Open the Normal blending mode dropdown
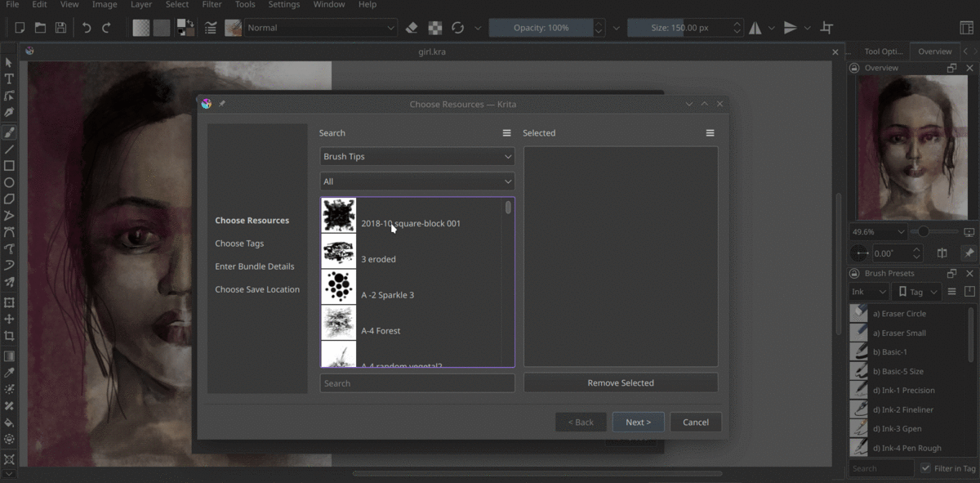Screen dimensions: 980x483 tap(321, 28)
